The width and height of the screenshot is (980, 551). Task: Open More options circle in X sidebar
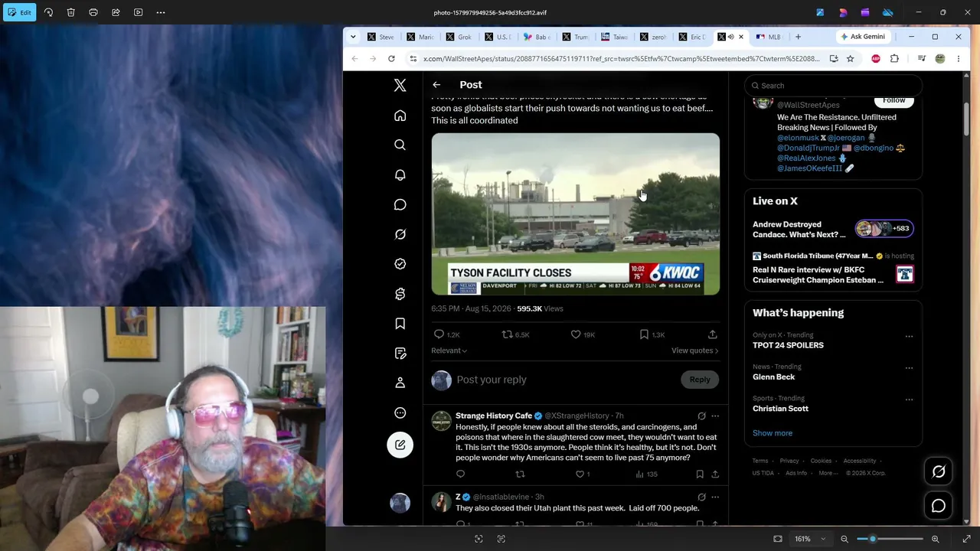(x=400, y=412)
